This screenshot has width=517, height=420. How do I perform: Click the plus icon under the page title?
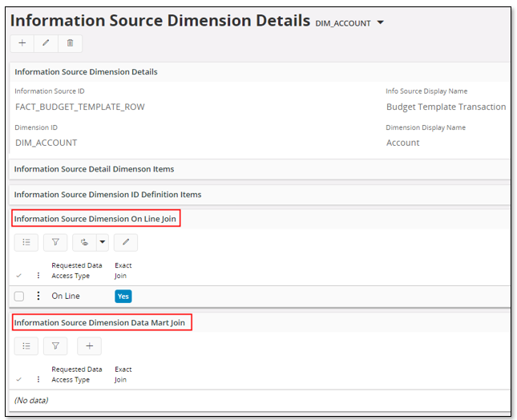click(22, 43)
